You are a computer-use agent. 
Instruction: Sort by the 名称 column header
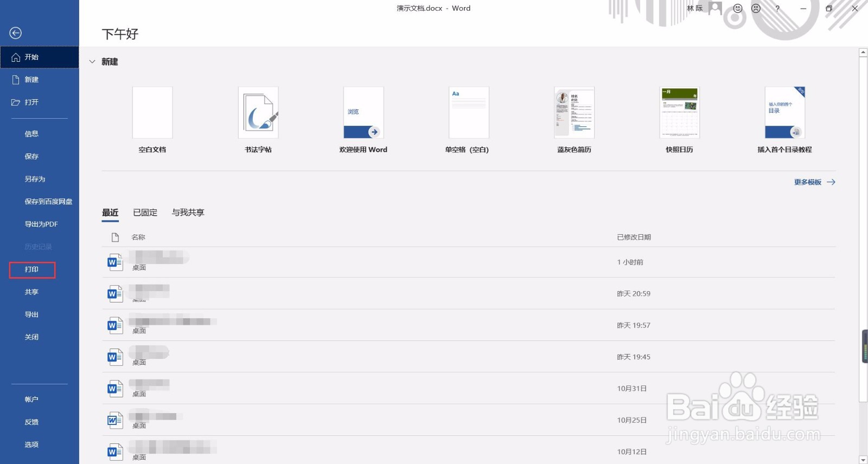[x=138, y=237]
